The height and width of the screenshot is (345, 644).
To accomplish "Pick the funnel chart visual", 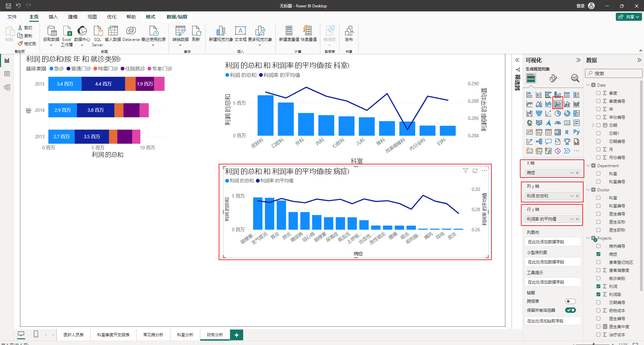I will (x=539, y=113).
